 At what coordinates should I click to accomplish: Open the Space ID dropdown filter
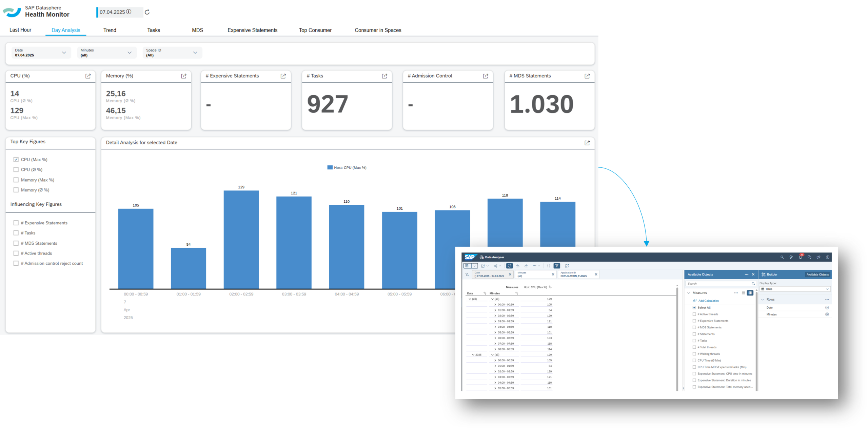pyautogui.click(x=172, y=53)
